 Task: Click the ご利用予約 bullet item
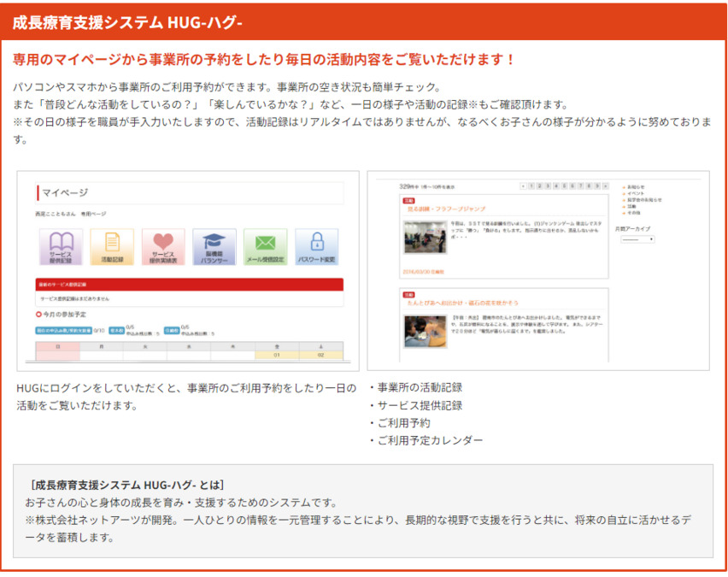tap(404, 423)
